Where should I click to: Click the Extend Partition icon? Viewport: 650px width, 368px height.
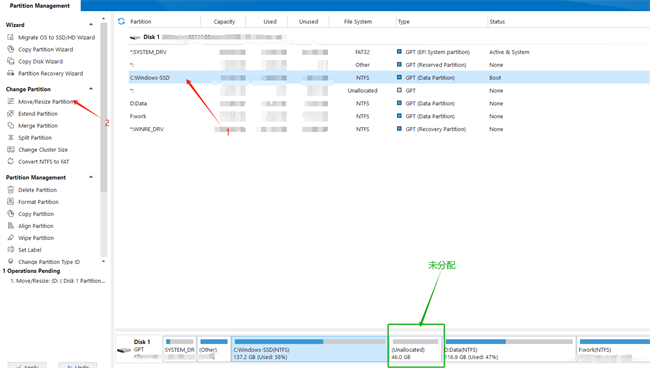point(11,114)
